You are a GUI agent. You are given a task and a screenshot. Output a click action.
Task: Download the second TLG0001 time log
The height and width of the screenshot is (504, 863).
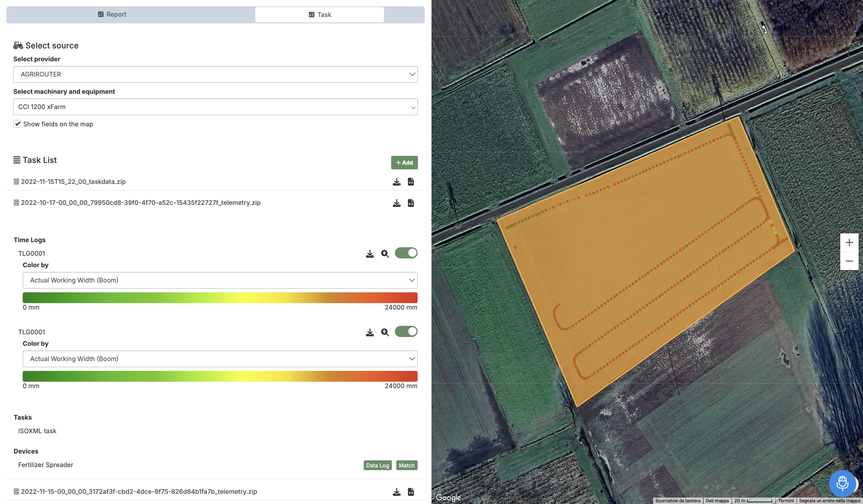tap(370, 333)
